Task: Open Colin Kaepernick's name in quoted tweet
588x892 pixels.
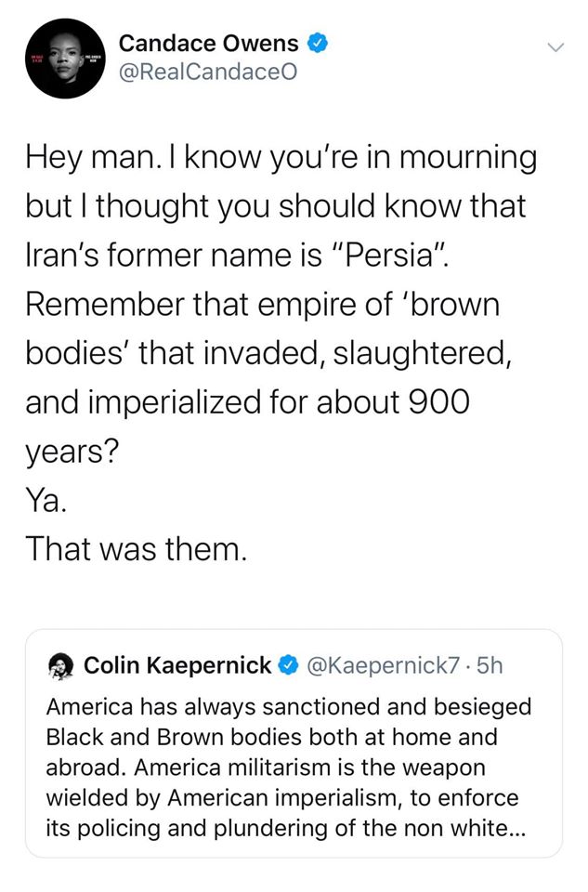Action: [177, 665]
